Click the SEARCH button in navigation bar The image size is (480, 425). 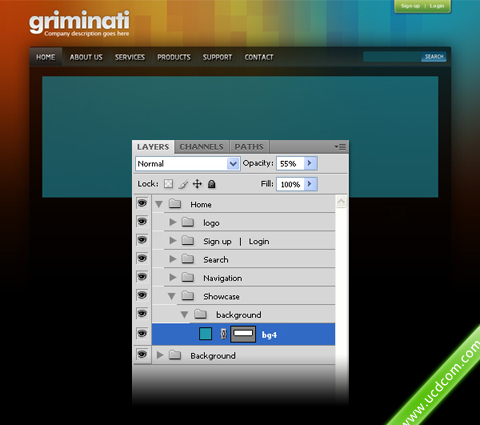tap(434, 57)
